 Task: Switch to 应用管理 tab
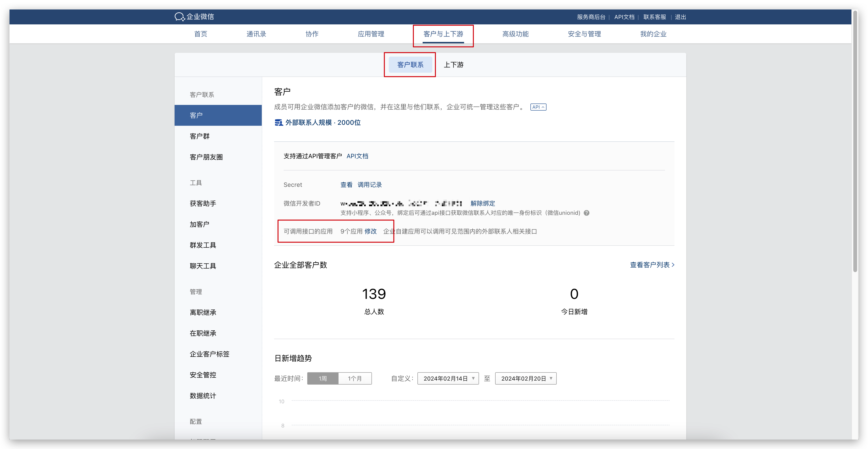(371, 34)
